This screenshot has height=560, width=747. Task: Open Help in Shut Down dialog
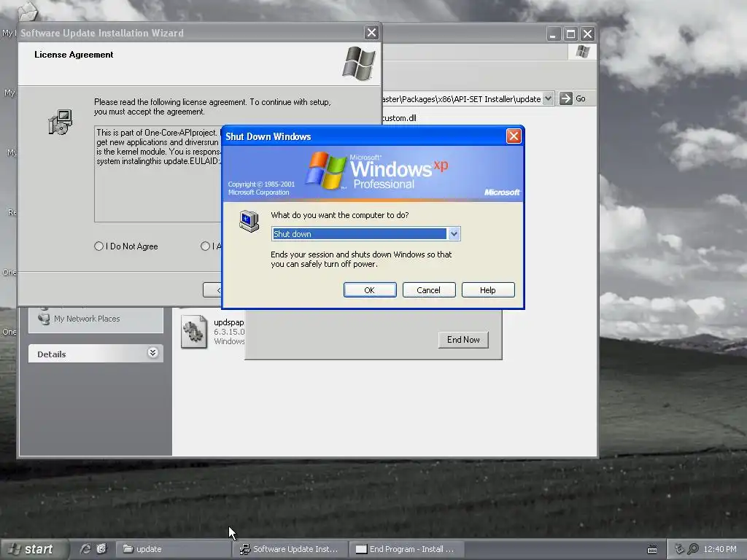pyautogui.click(x=488, y=290)
